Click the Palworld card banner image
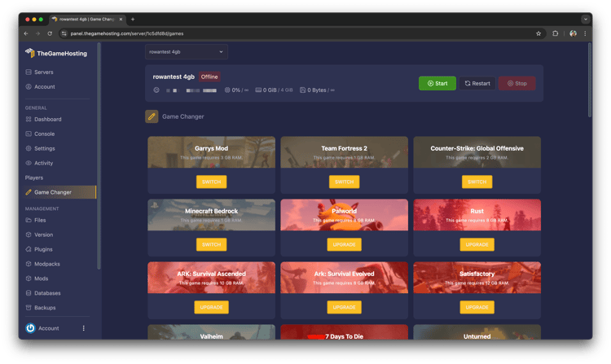 (344, 215)
